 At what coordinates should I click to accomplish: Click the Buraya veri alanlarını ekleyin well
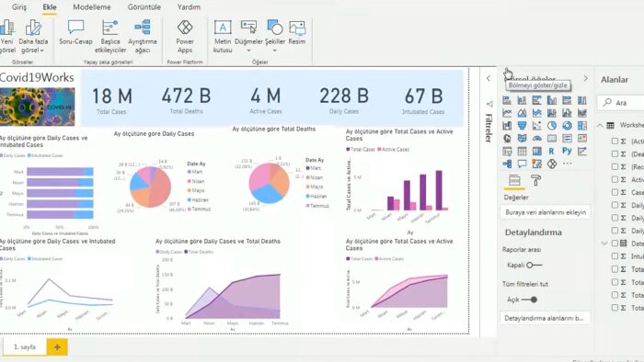(546, 212)
